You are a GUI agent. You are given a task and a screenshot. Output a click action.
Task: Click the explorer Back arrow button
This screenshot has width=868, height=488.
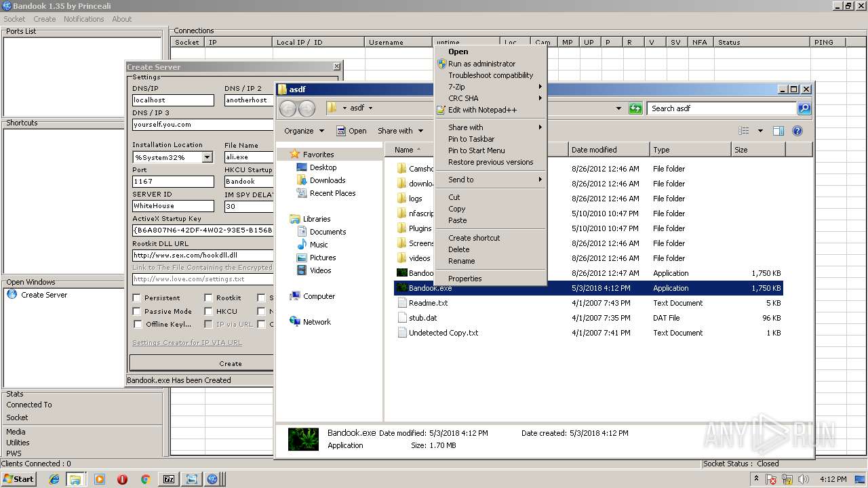(288, 108)
